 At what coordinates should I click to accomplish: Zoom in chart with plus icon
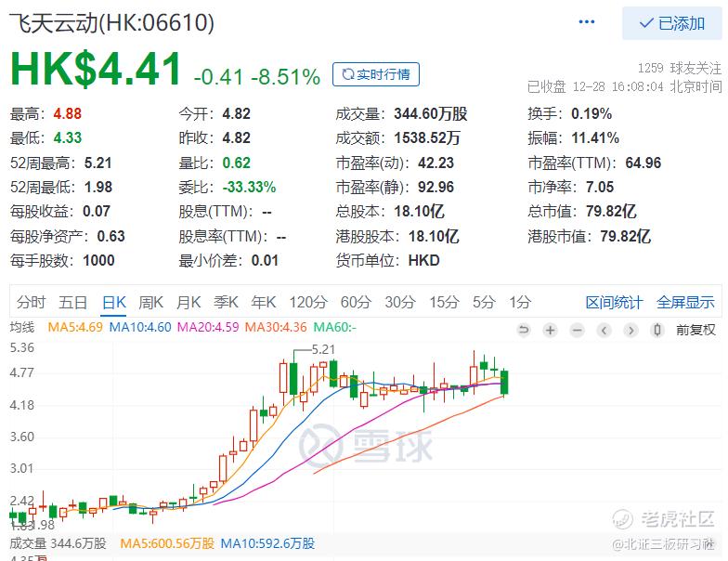tap(550, 331)
